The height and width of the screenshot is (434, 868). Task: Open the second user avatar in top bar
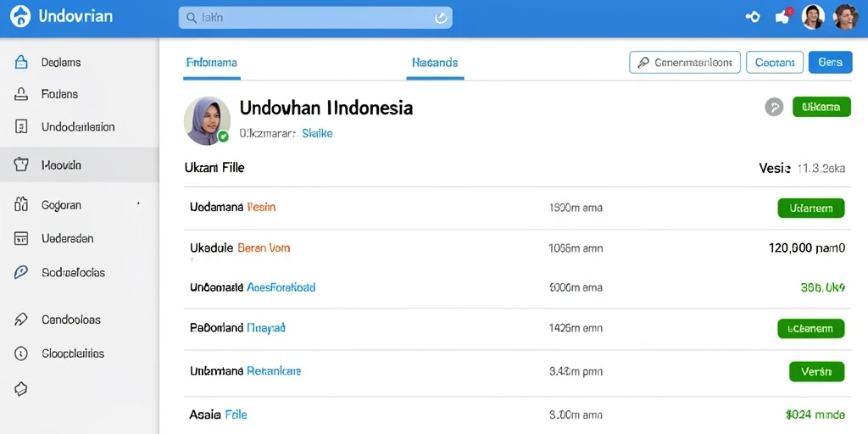tap(845, 17)
